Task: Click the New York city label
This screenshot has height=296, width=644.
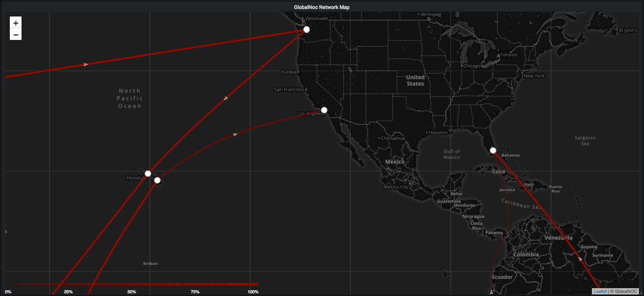Action: [x=534, y=76]
